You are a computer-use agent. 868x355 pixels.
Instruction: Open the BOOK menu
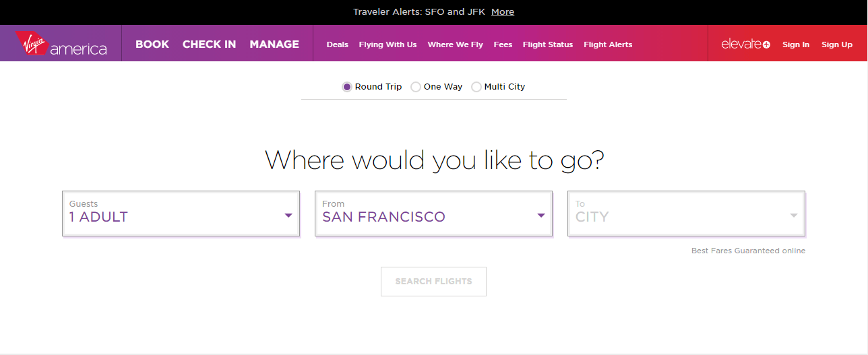click(x=152, y=44)
